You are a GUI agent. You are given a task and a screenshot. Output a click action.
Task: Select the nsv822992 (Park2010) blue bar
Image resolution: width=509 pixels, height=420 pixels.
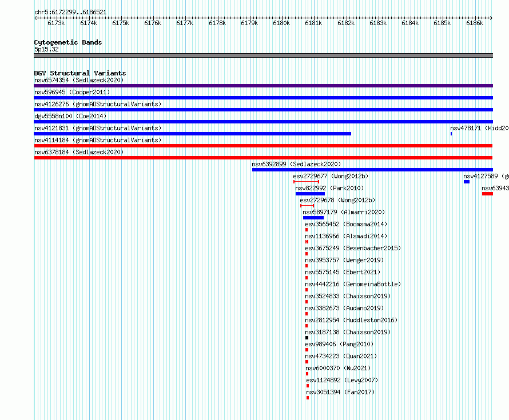click(x=310, y=194)
